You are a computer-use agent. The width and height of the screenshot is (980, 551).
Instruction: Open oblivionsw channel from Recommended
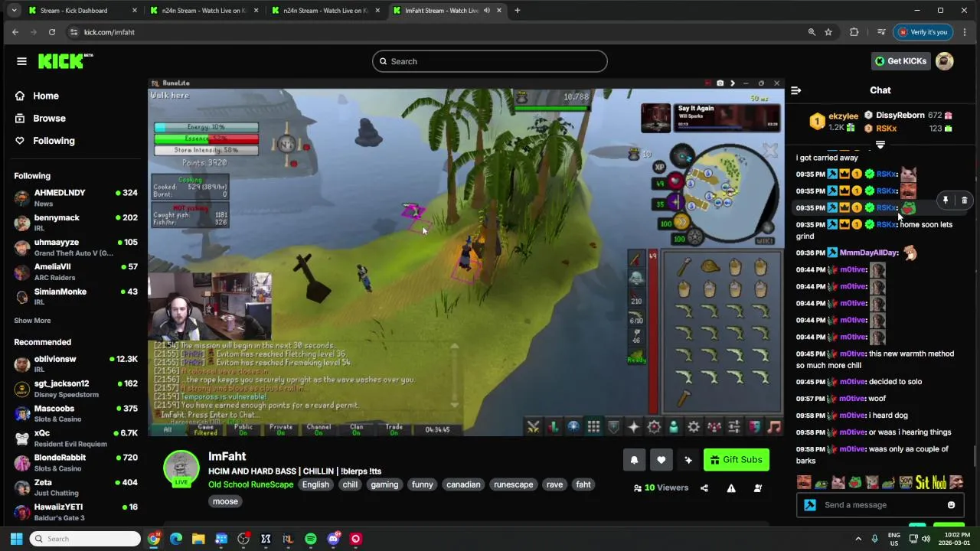click(x=75, y=364)
